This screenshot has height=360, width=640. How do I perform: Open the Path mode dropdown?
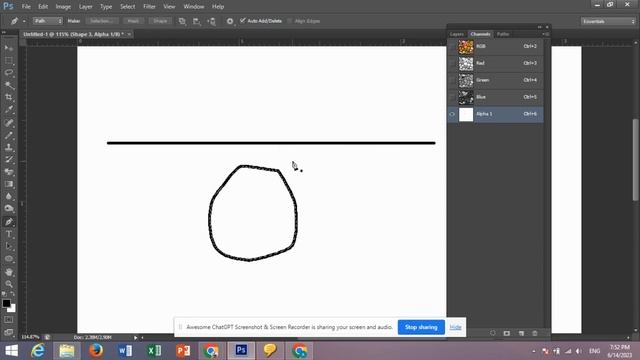click(x=47, y=21)
